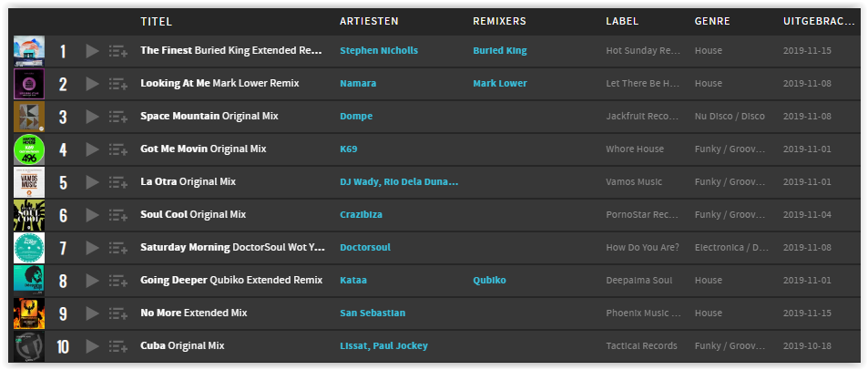Viewport: 868px width, 370px height.
Task: Sort by GENRE column header
Action: pos(712,22)
